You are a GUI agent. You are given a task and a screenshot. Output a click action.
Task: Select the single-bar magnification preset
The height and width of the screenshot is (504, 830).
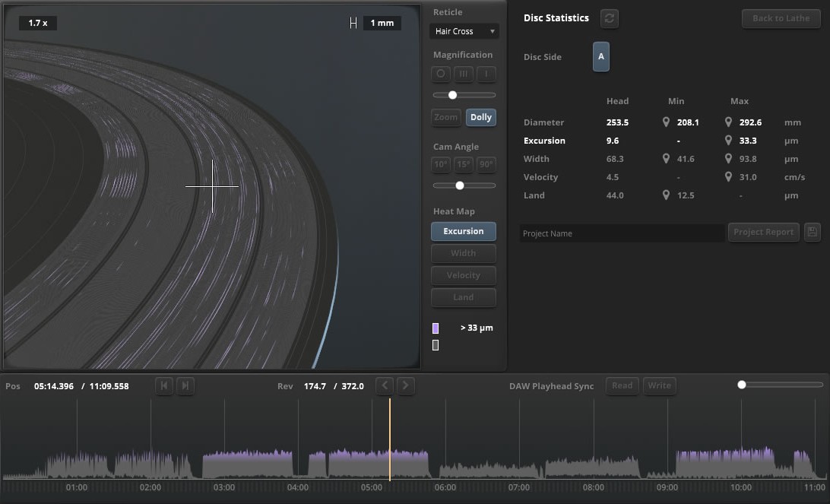click(x=486, y=74)
